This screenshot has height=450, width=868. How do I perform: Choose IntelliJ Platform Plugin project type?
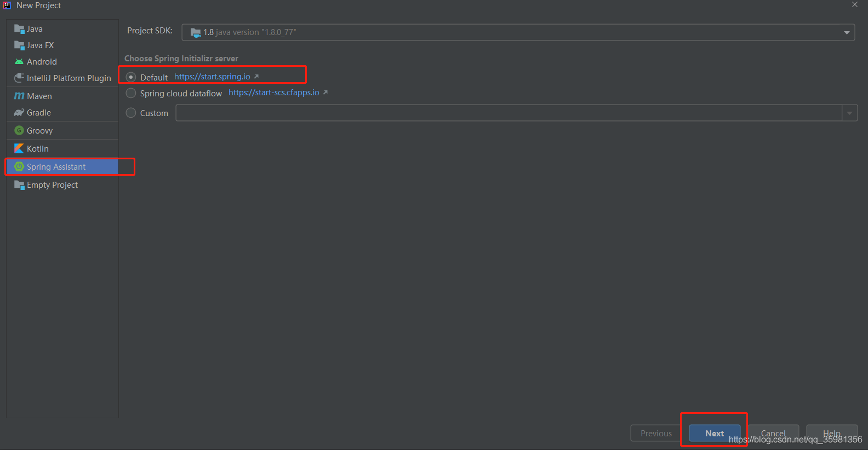62,78
